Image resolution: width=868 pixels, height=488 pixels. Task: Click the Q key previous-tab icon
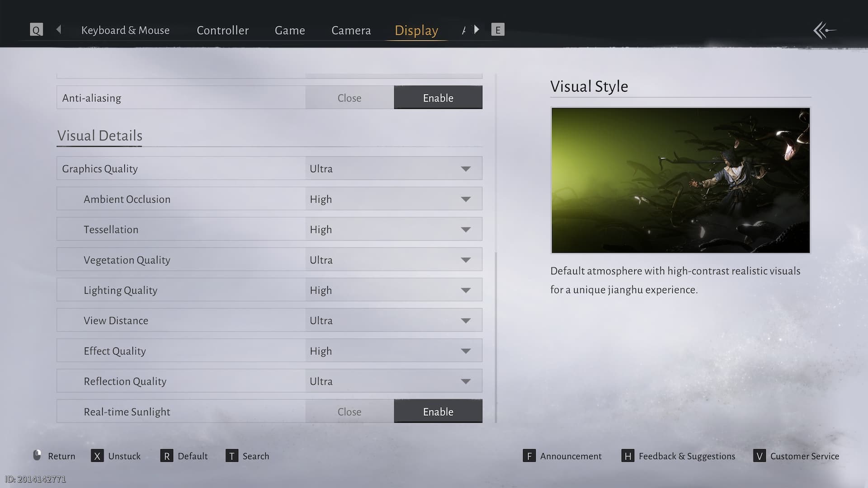pos(36,30)
